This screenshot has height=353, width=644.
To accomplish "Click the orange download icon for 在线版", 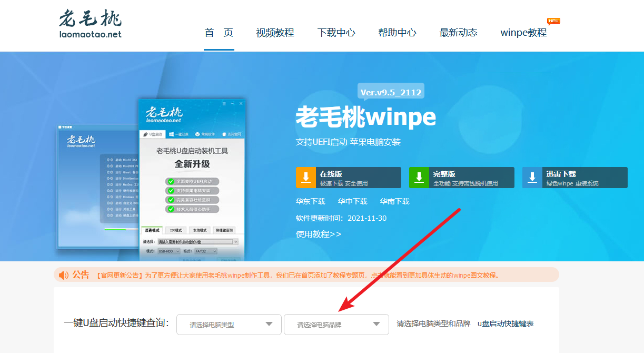I will coord(306,178).
